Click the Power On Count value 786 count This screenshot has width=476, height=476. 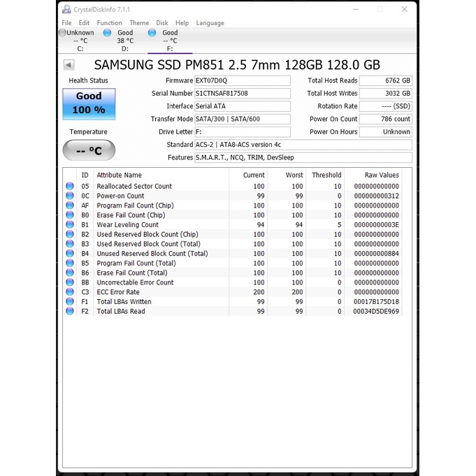386,119
